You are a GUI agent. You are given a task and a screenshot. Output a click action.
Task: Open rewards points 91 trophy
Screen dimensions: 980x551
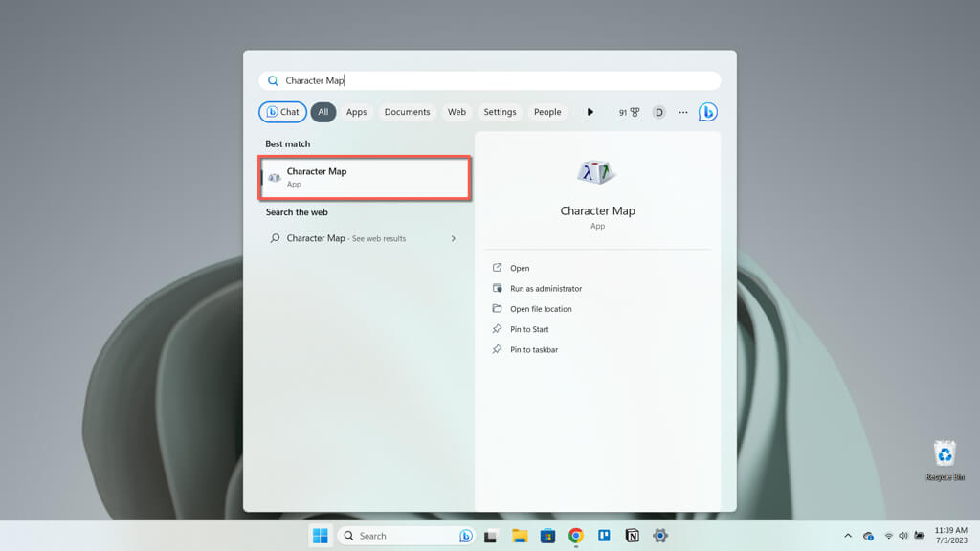pos(630,112)
